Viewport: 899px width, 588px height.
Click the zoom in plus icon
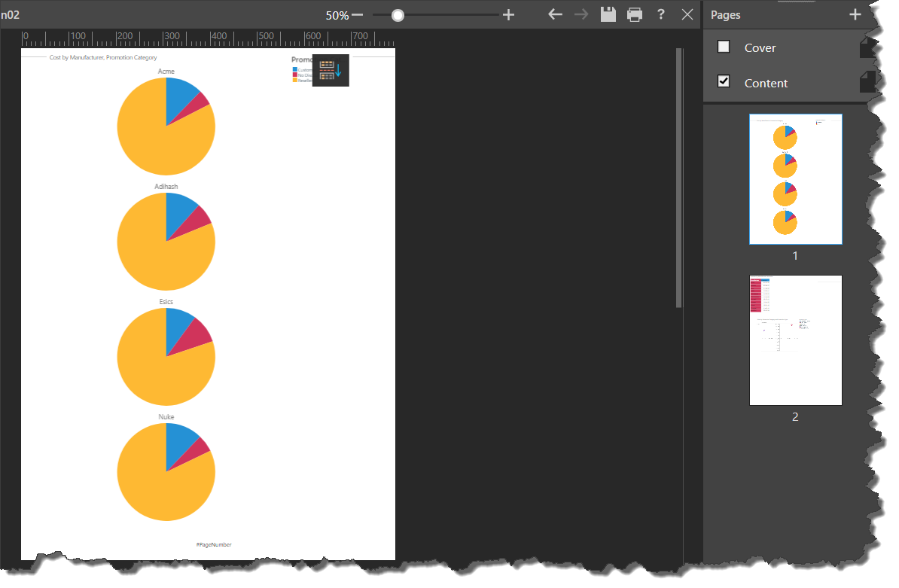508,15
